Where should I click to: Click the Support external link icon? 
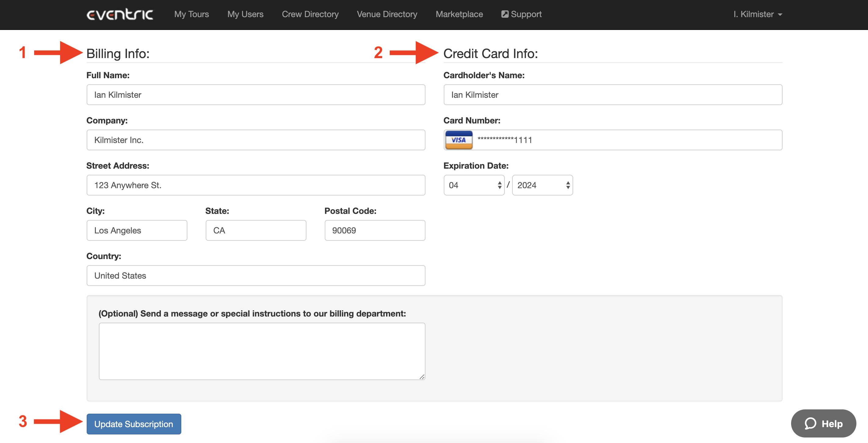point(505,14)
